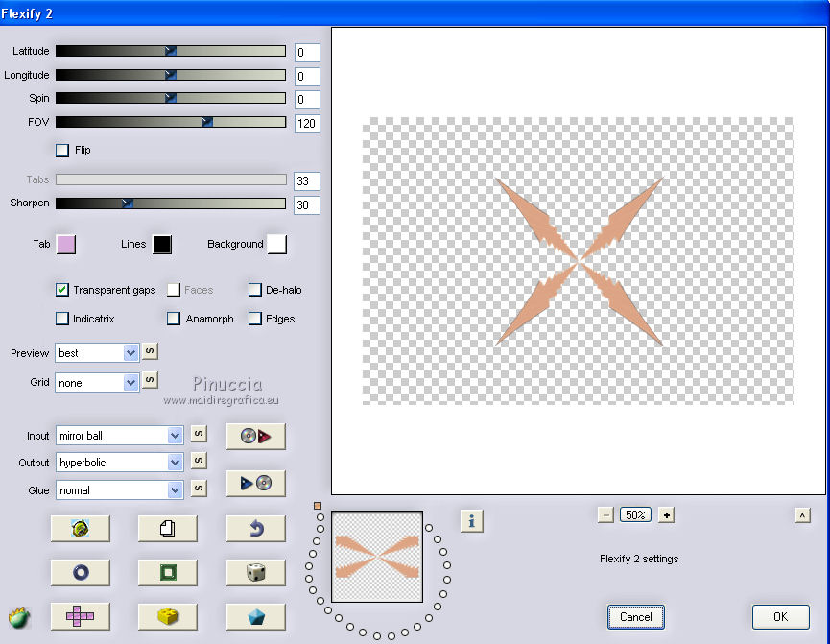Open the info button
The width and height of the screenshot is (830, 644).
472,521
